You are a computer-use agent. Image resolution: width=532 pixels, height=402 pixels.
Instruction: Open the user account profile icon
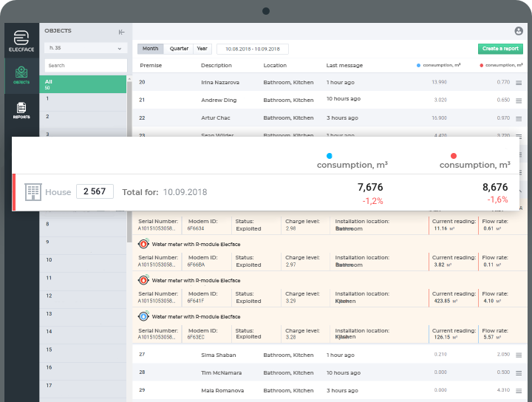(x=519, y=31)
